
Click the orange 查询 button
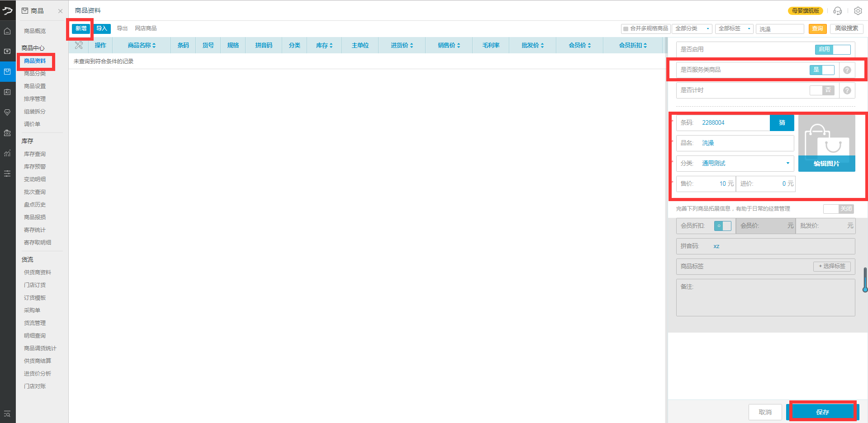click(x=817, y=29)
